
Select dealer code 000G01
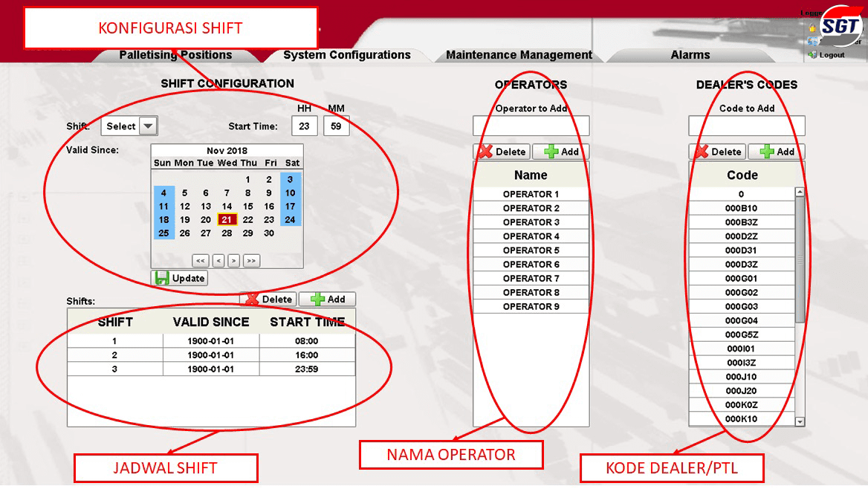pyautogui.click(x=742, y=279)
